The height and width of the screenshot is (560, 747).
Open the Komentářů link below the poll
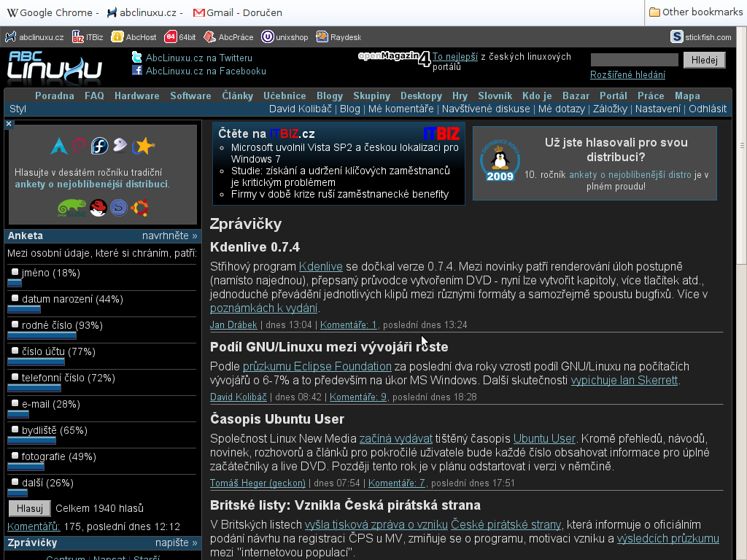34,526
